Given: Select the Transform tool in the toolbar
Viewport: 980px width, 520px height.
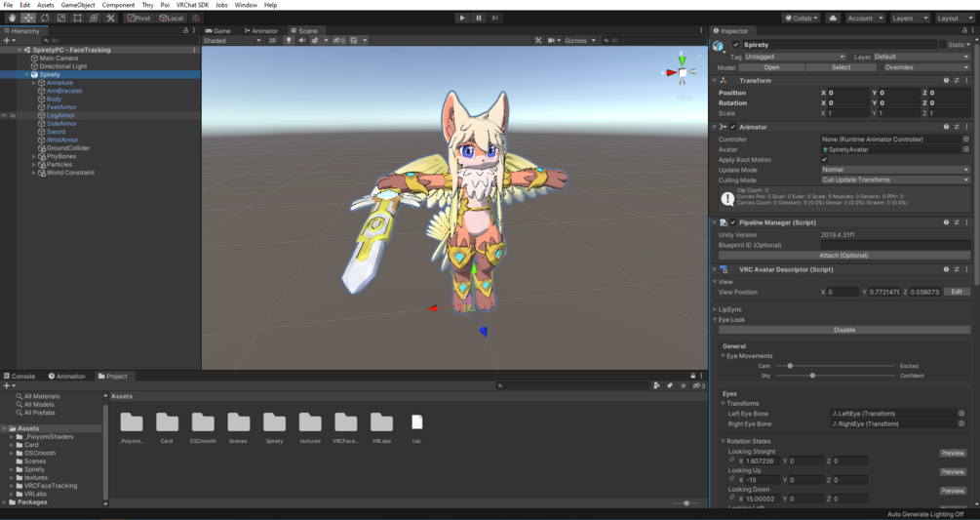Looking at the screenshot, I should point(94,19).
